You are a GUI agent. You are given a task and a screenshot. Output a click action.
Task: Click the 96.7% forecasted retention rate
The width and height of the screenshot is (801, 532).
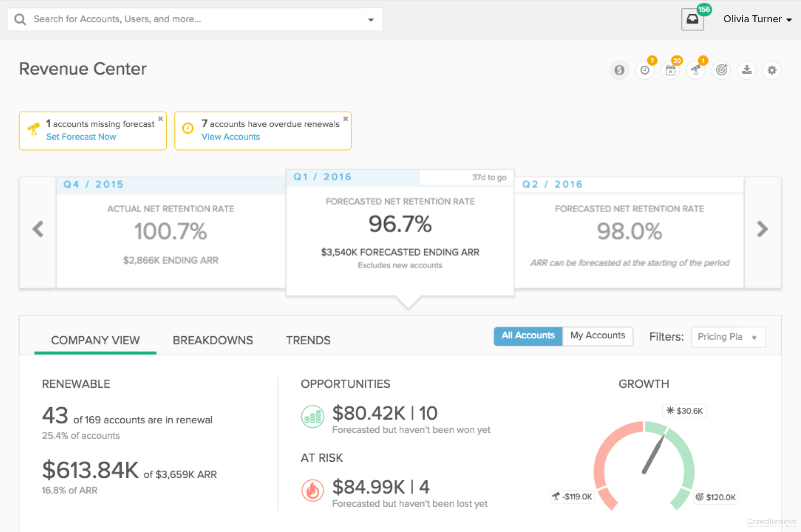point(400,224)
